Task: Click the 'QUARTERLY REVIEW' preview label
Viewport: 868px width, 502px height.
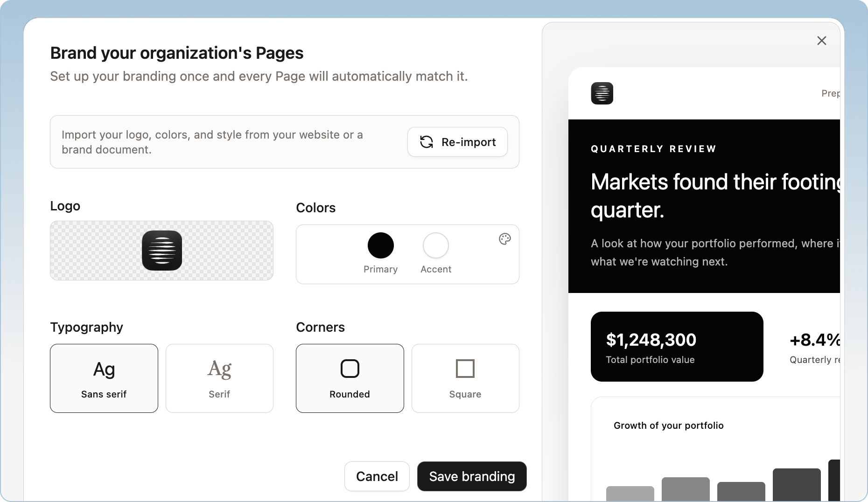Action: coord(653,149)
